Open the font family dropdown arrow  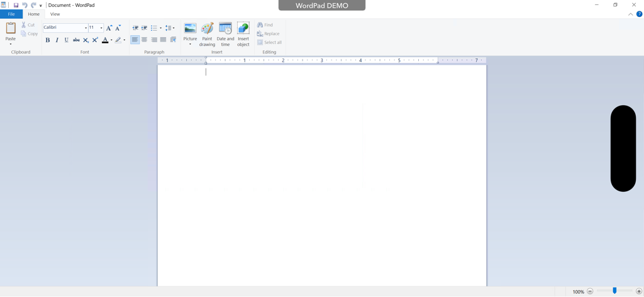tap(86, 28)
